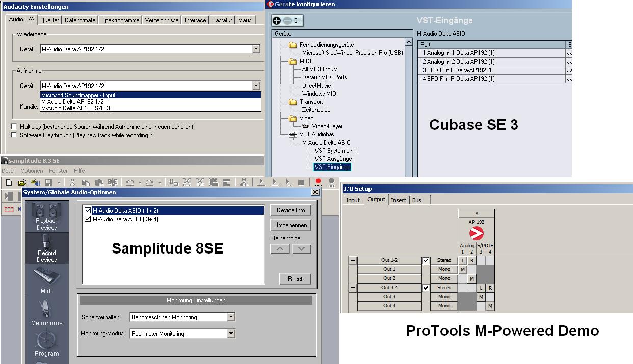Click the move-down Reihenfolge arrow button

pyautogui.click(x=301, y=249)
